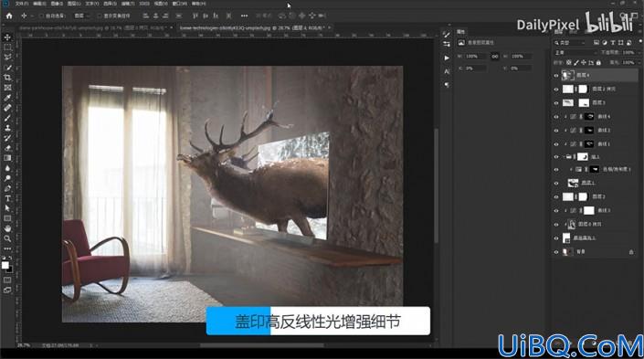This screenshot has height=359, width=644.
Task: Expand the extra tools ellipsis in toolbox
Action: point(7,248)
